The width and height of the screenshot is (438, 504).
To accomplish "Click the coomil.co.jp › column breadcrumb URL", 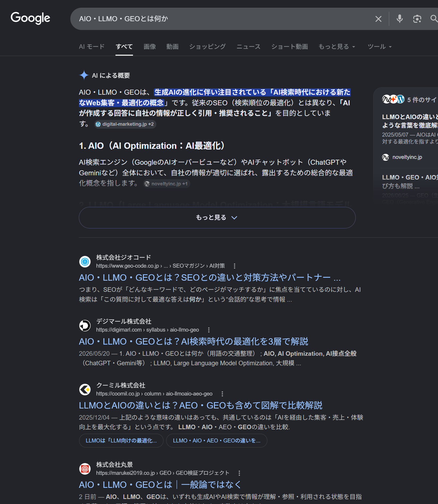I will pyautogui.click(x=154, y=394).
